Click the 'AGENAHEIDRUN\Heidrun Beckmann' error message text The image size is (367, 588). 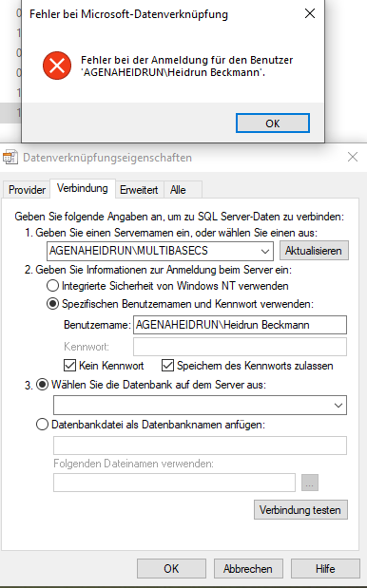173,72
